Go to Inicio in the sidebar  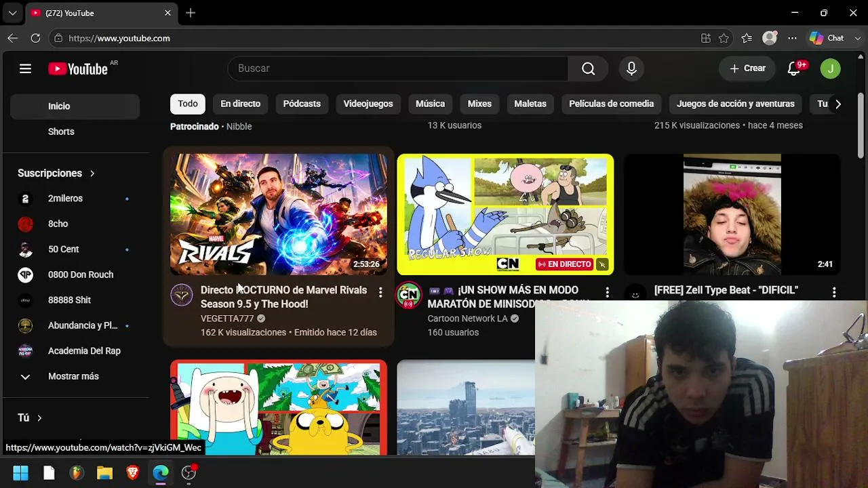[75, 106]
